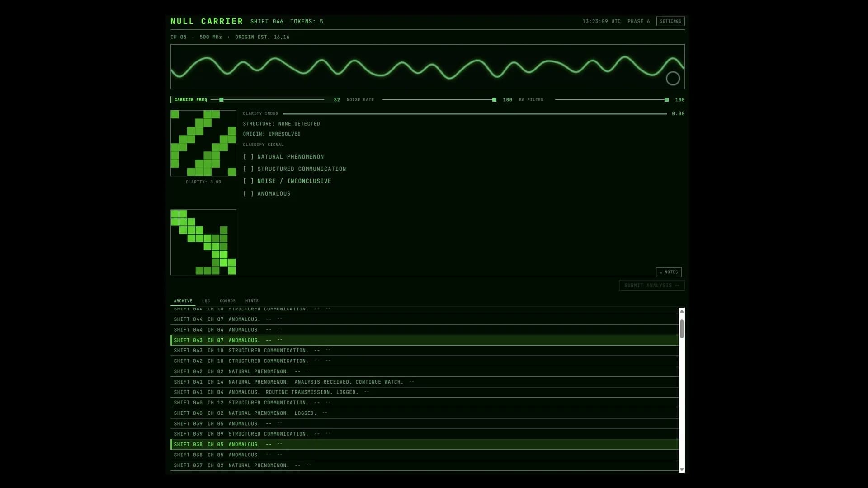Image resolution: width=868 pixels, height=488 pixels.
Task: Click the Carrier Freq slider handle
Action: tap(222, 99)
